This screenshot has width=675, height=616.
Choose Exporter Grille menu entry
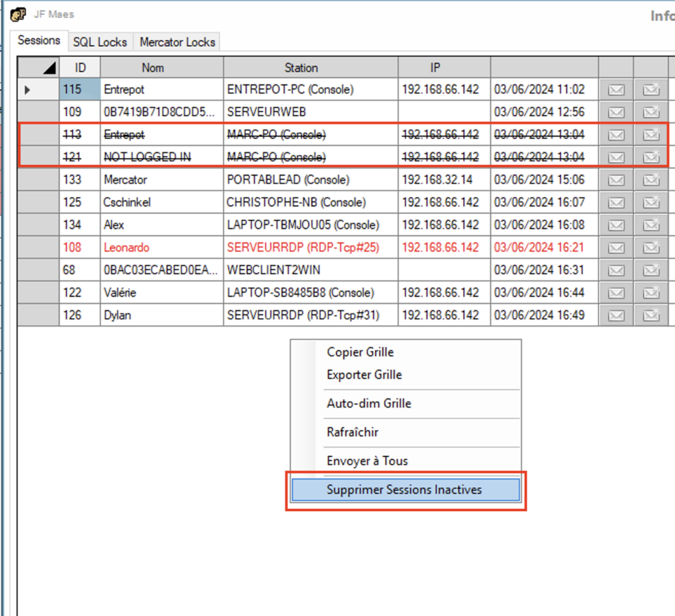(364, 375)
